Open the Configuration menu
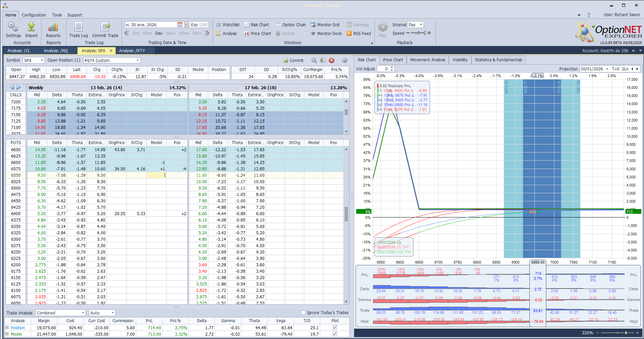 (34, 15)
